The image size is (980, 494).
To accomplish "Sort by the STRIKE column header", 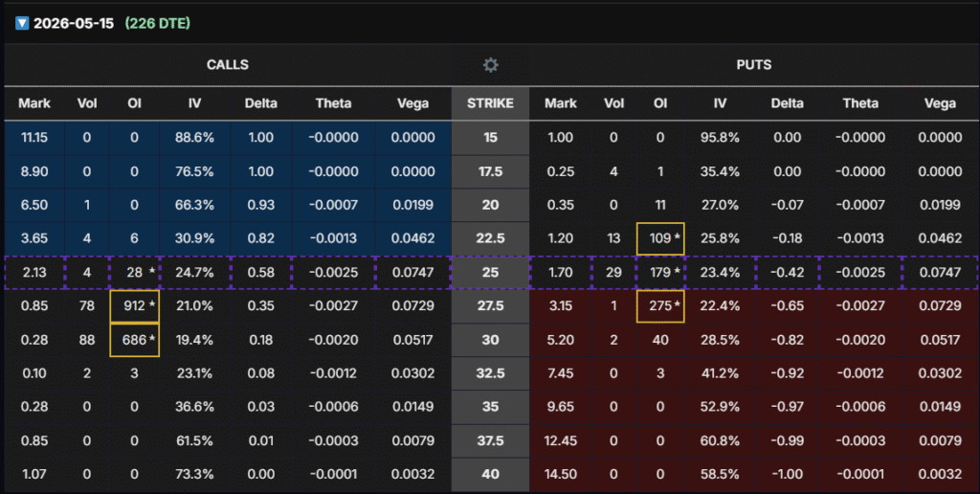I will [x=490, y=103].
